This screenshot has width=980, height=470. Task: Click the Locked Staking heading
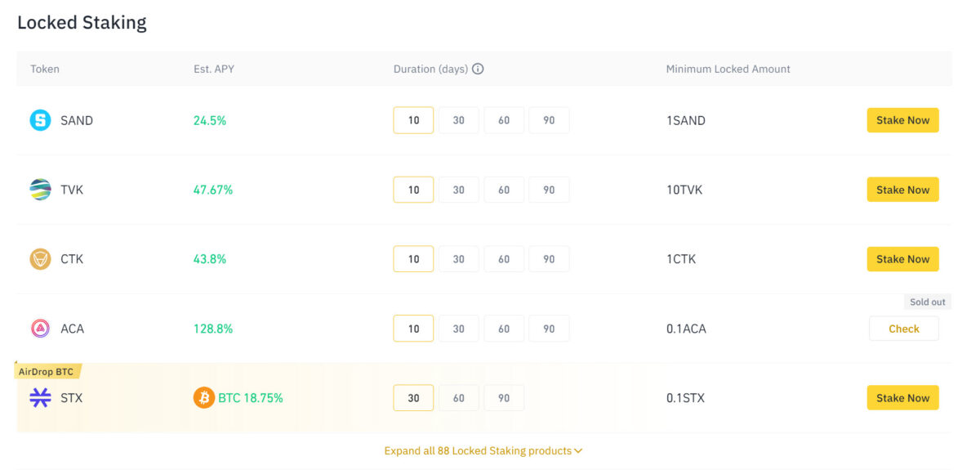coord(82,22)
